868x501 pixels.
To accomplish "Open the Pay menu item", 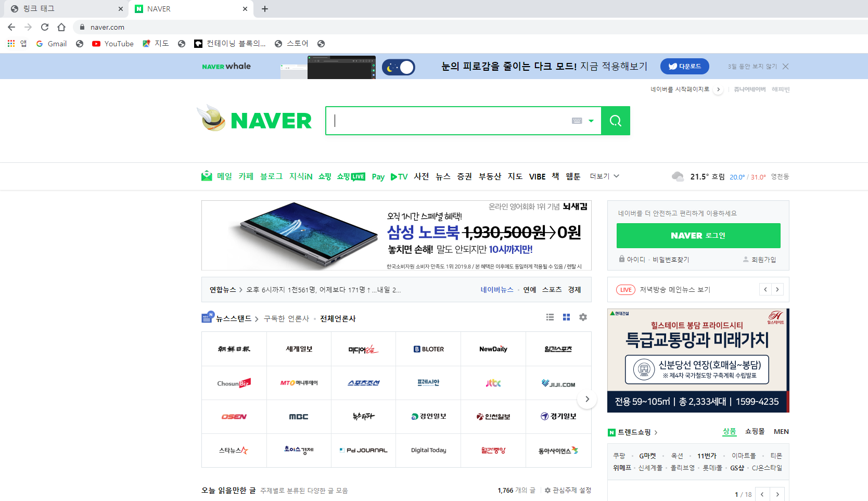I will click(x=378, y=177).
